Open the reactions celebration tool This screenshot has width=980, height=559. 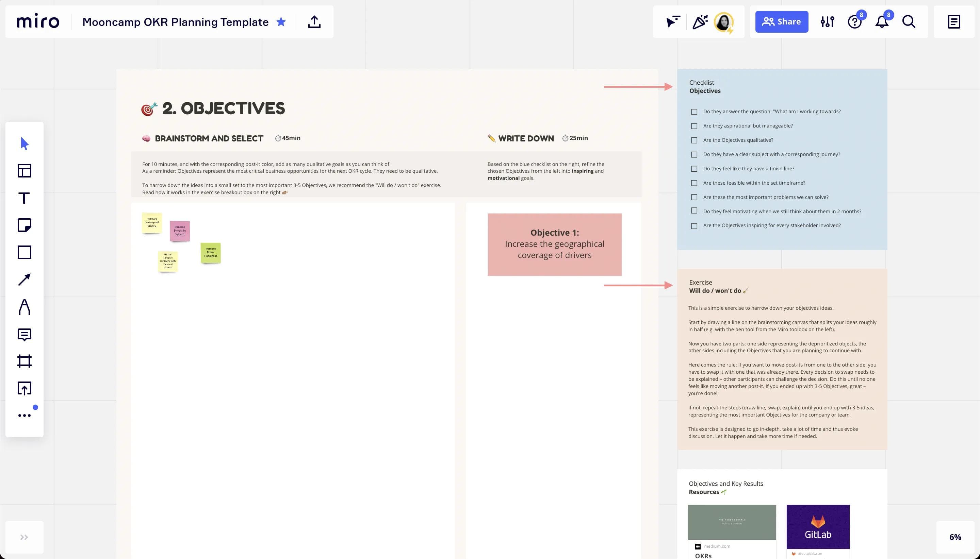pyautogui.click(x=700, y=21)
